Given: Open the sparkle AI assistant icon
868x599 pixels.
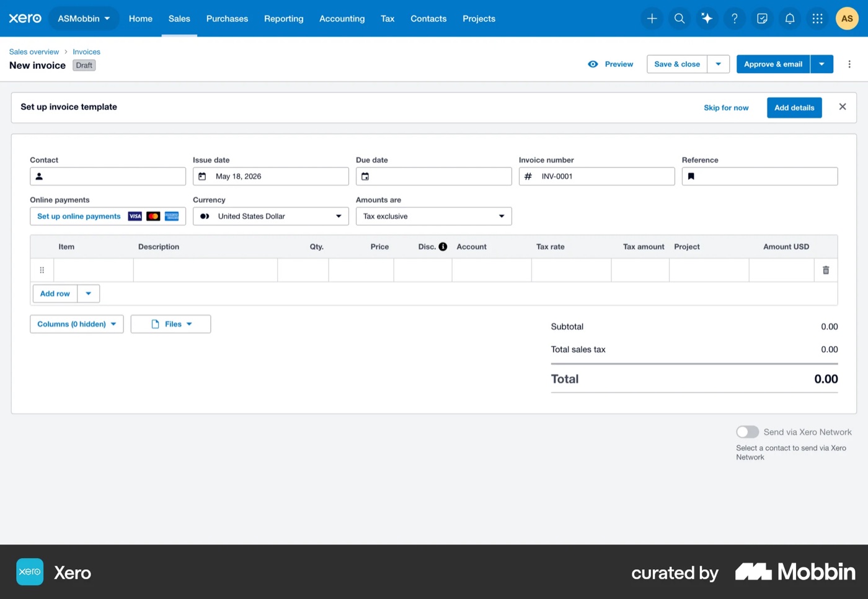Looking at the screenshot, I should coord(707,19).
